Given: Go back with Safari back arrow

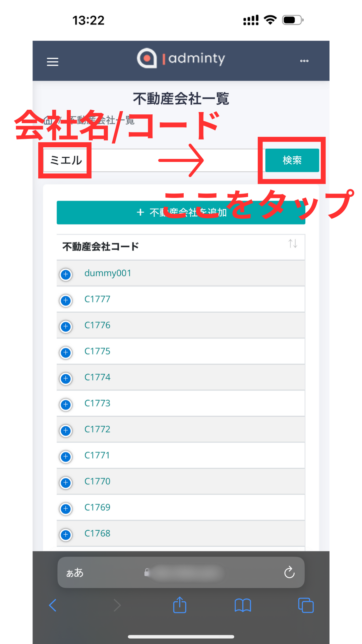Looking at the screenshot, I should point(53,605).
